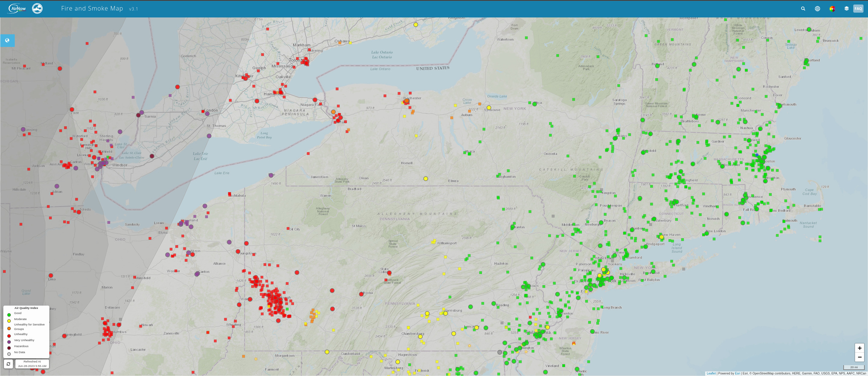868x376 pixels.
Task: Select the yellow monitor at Syracuse
Action: click(x=489, y=107)
